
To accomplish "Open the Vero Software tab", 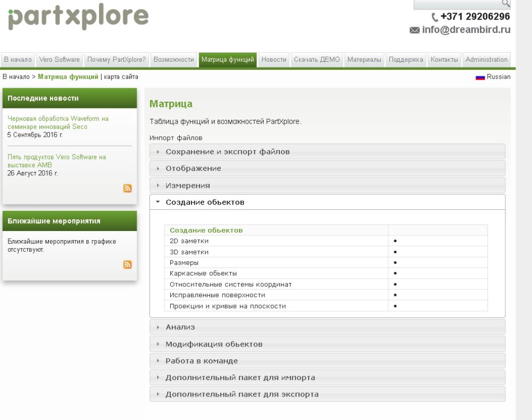I will click(60, 60).
